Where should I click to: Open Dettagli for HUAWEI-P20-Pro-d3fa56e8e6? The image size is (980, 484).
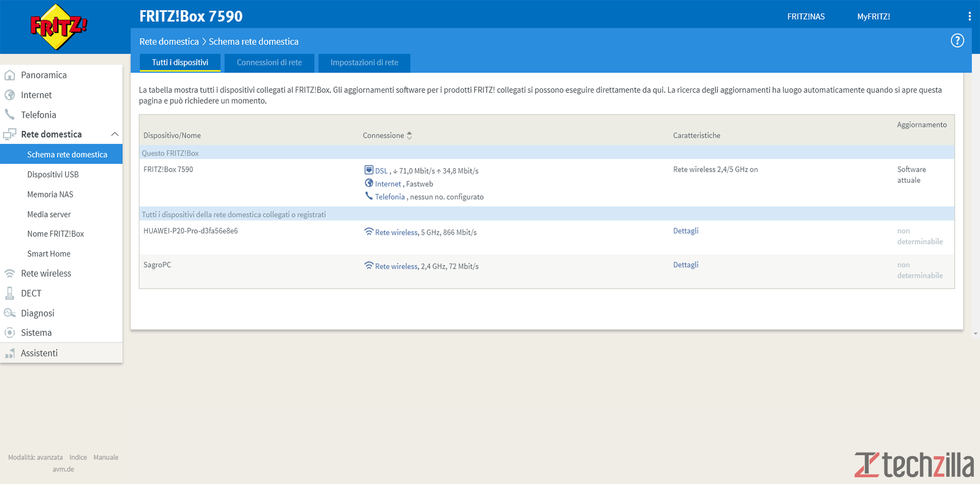(686, 231)
